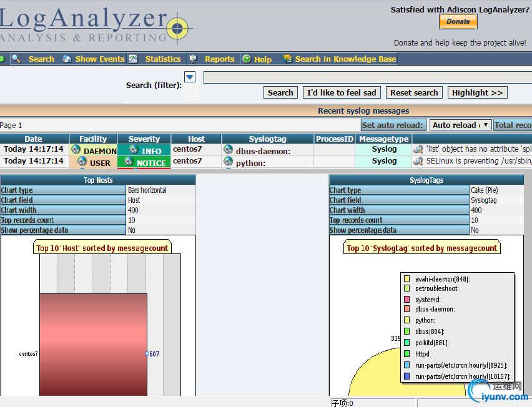Expand the search filter dropdown arrow
Image resolution: width=532 pixels, height=407 pixels.
[190, 77]
